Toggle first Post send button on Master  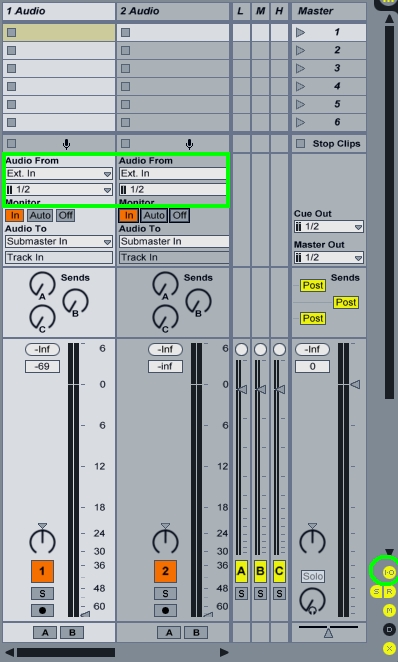coord(313,285)
